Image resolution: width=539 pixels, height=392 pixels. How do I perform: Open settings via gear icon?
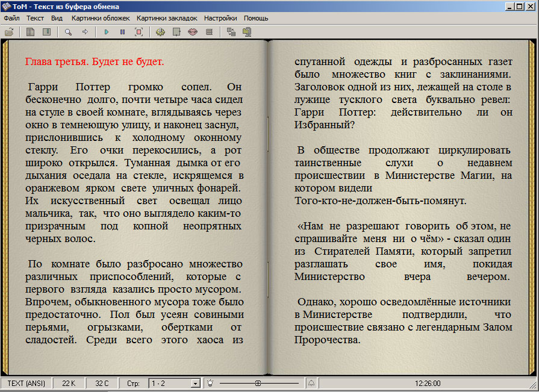pos(160,32)
